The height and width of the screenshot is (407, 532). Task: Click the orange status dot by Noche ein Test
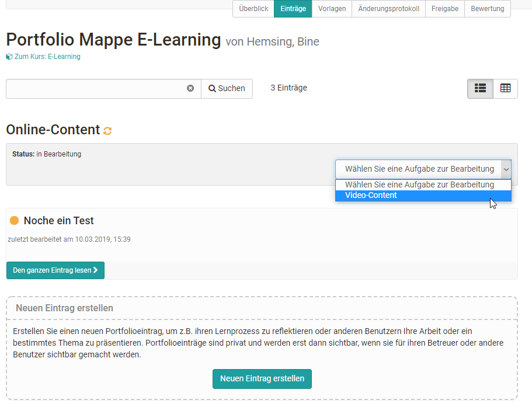point(15,221)
